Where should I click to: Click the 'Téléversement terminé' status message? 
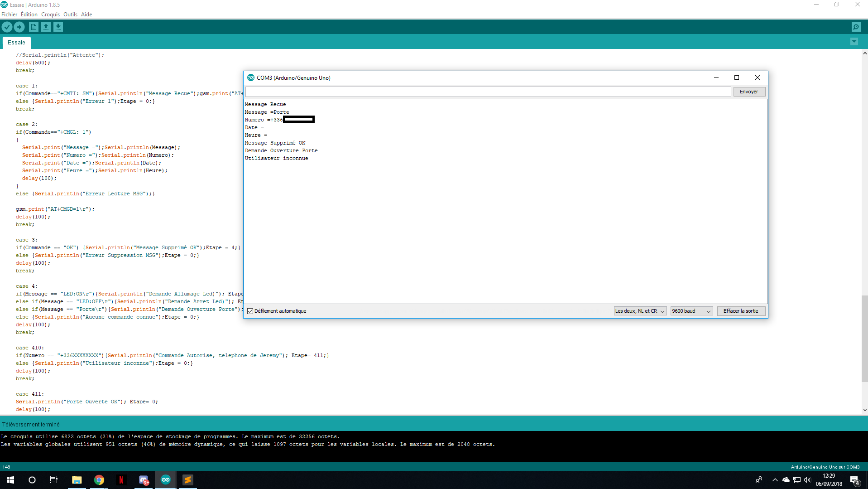[31, 425]
